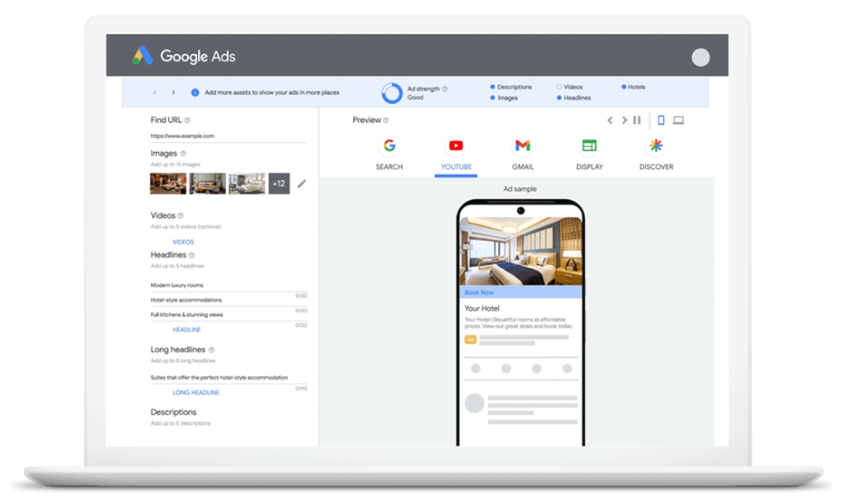The image size is (844, 500).
Task: Switch to the Search preview tab
Action: coord(389,155)
